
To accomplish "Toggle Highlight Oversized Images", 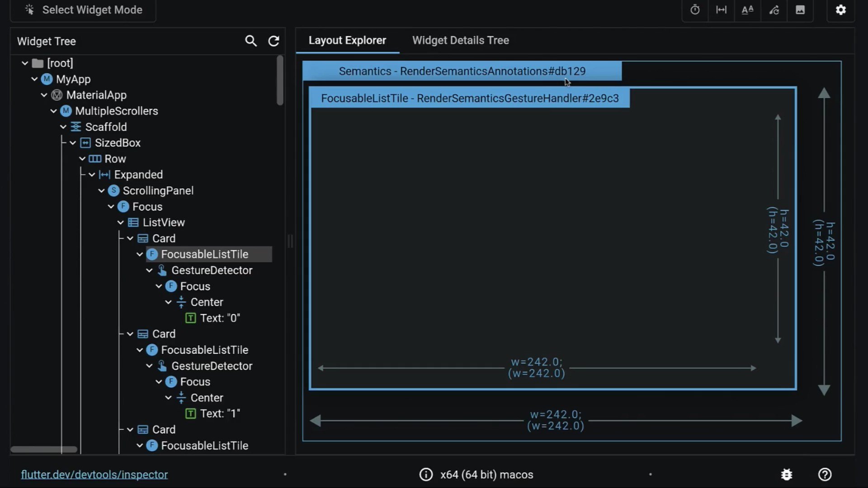I will [801, 10].
